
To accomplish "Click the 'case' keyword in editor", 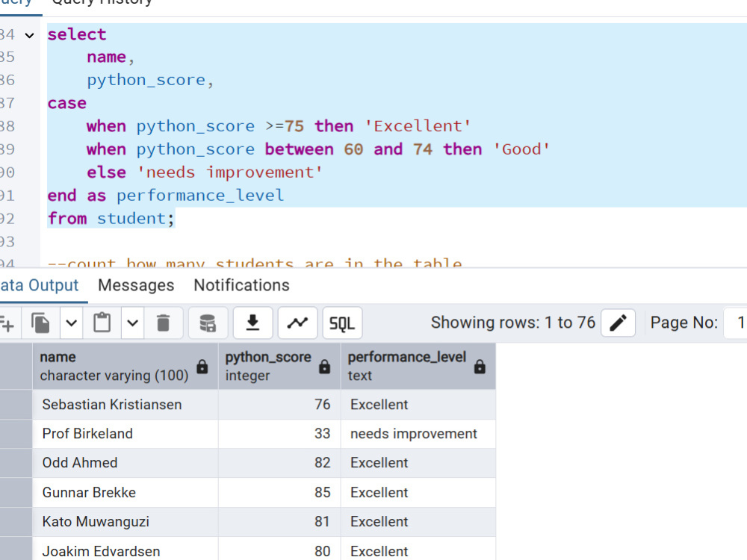I will pos(66,103).
